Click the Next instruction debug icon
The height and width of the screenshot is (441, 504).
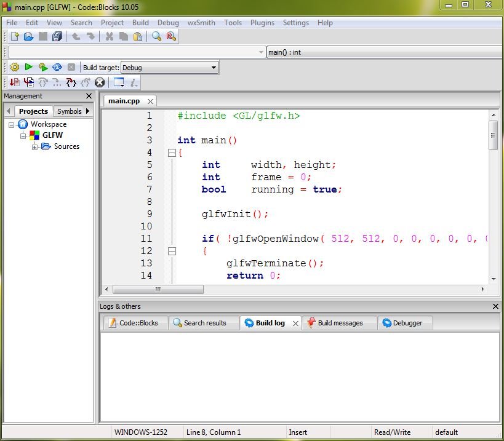[x=57, y=82]
